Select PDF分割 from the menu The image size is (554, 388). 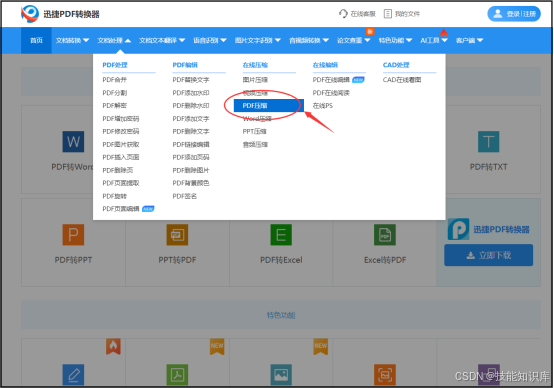114,93
